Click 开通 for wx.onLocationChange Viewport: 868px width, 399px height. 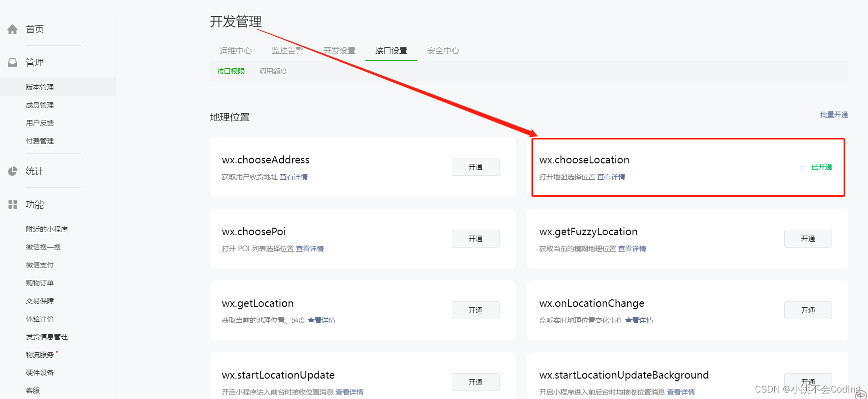(808, 310)
